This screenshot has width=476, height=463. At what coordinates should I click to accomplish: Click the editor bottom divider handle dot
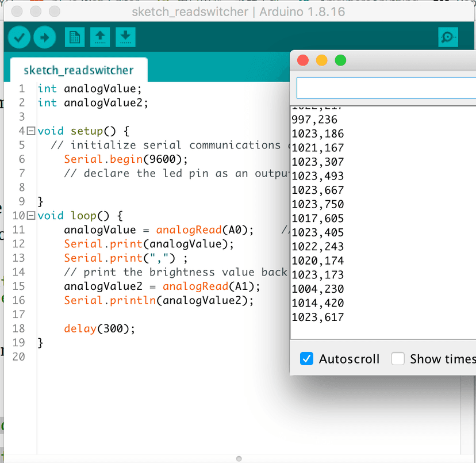coord(239,459)
